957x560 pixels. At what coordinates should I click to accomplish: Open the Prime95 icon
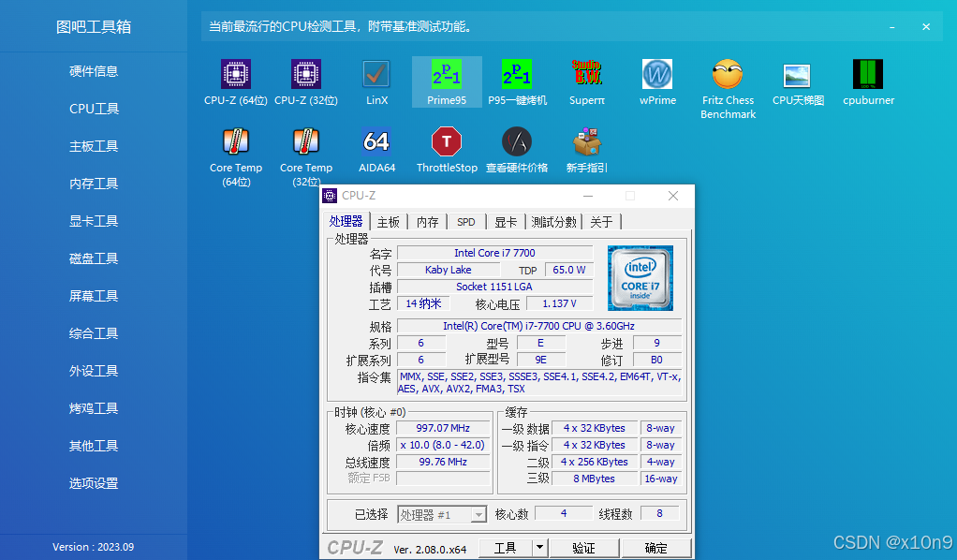[447, 75]
